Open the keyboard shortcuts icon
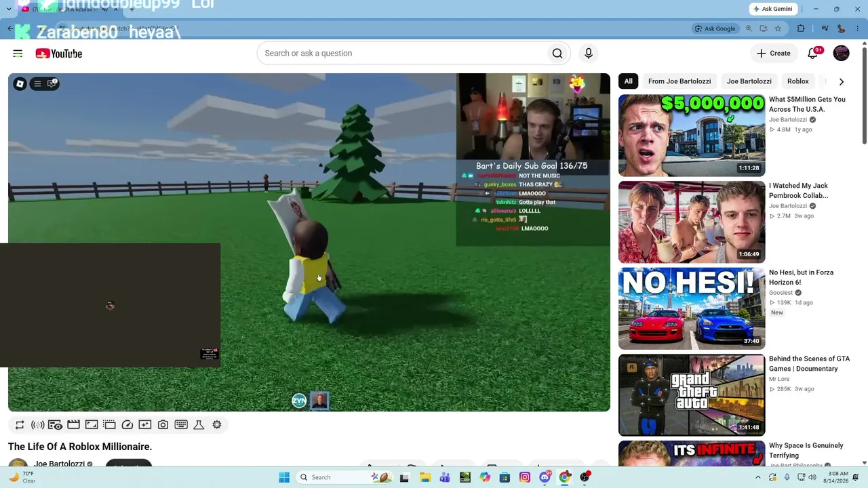 pyautogui.click(x=181, y=425)
